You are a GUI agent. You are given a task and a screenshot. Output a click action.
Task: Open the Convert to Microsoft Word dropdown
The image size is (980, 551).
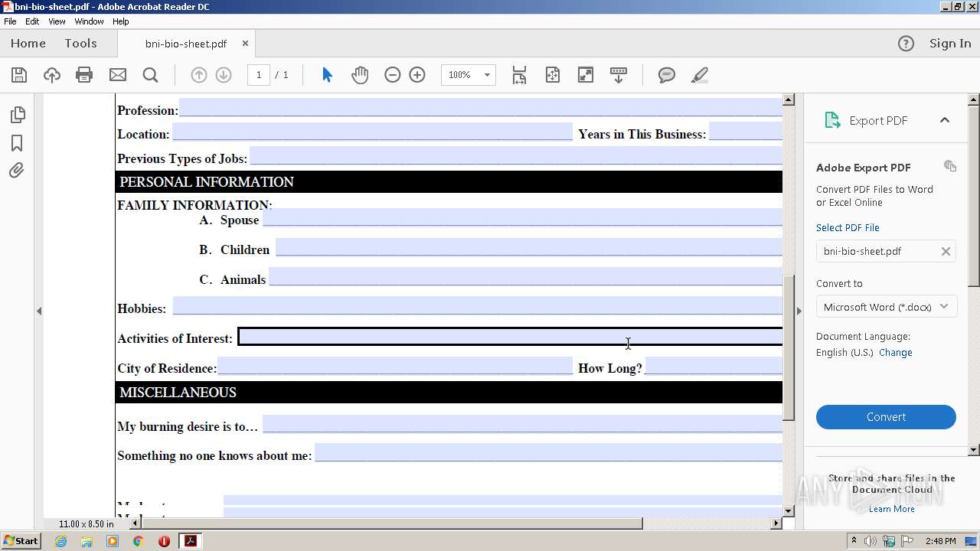886,307
